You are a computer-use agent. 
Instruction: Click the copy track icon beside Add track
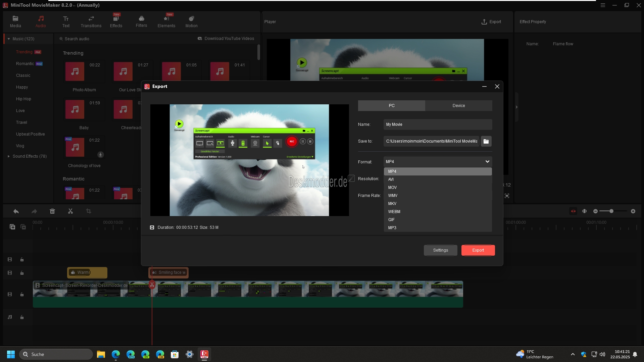tap(23, 227)
